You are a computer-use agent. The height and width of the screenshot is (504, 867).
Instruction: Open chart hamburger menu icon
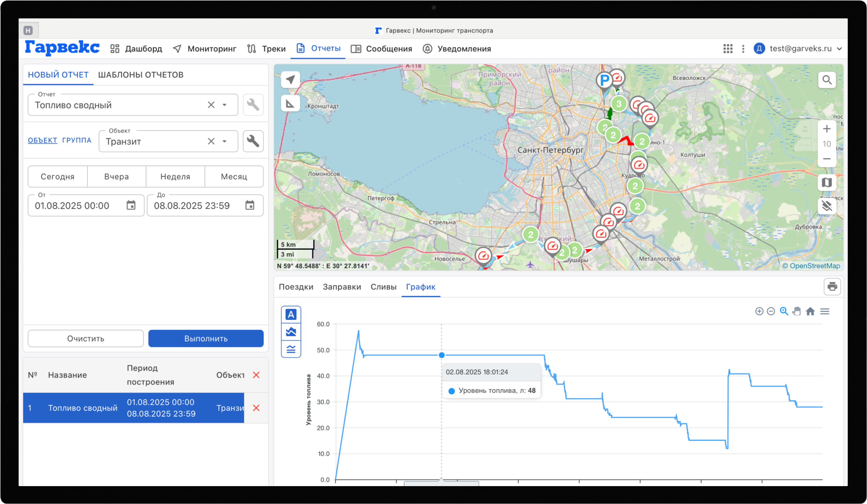[x=824, y=311]
